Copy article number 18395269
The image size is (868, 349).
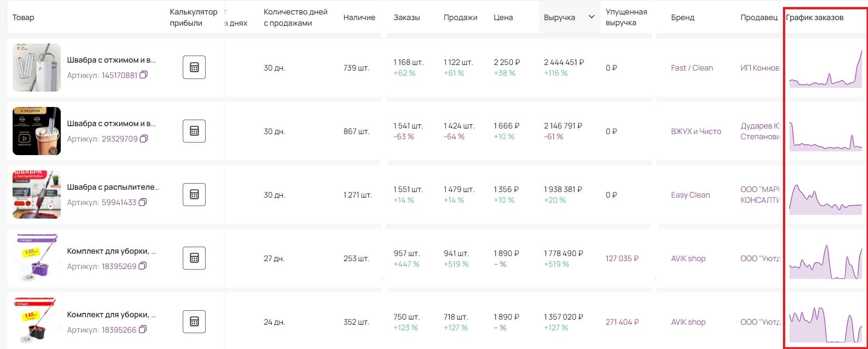point(143,266)
